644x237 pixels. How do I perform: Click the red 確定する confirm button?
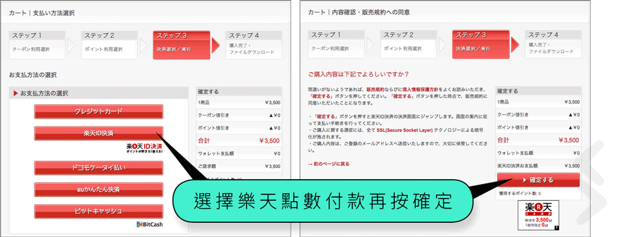pos(538,180)
